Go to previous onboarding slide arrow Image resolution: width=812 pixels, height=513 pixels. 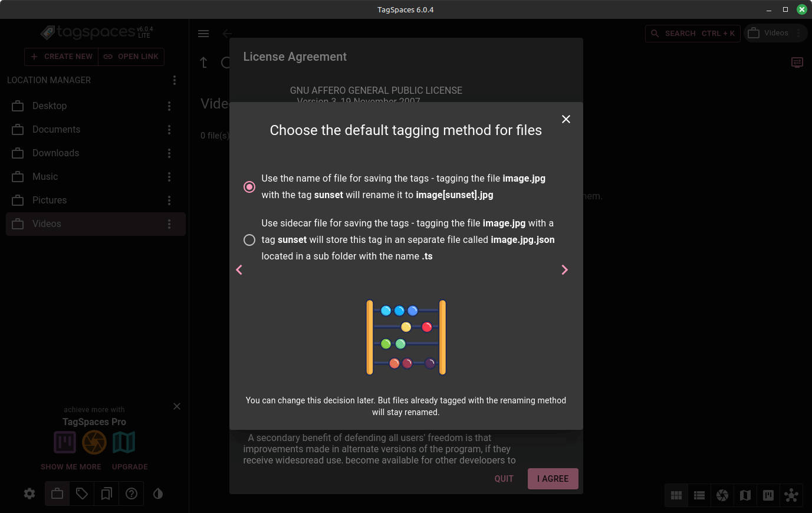(239, 269)
